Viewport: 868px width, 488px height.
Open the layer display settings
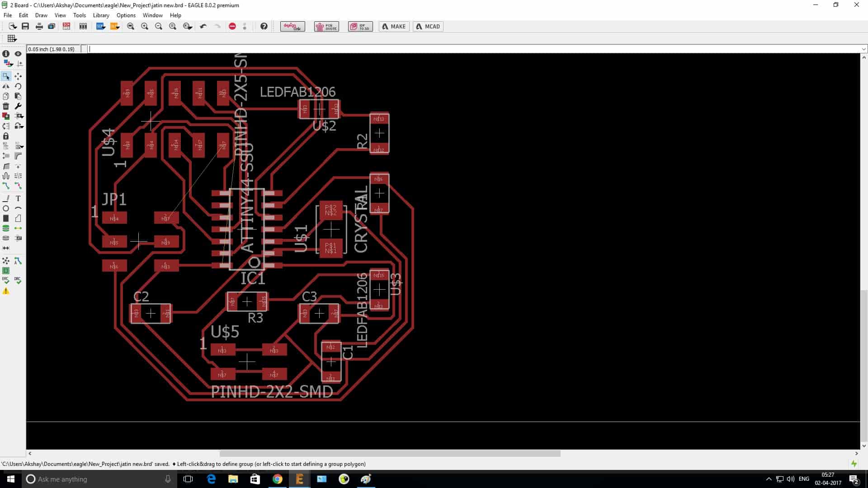pos(8,64)
